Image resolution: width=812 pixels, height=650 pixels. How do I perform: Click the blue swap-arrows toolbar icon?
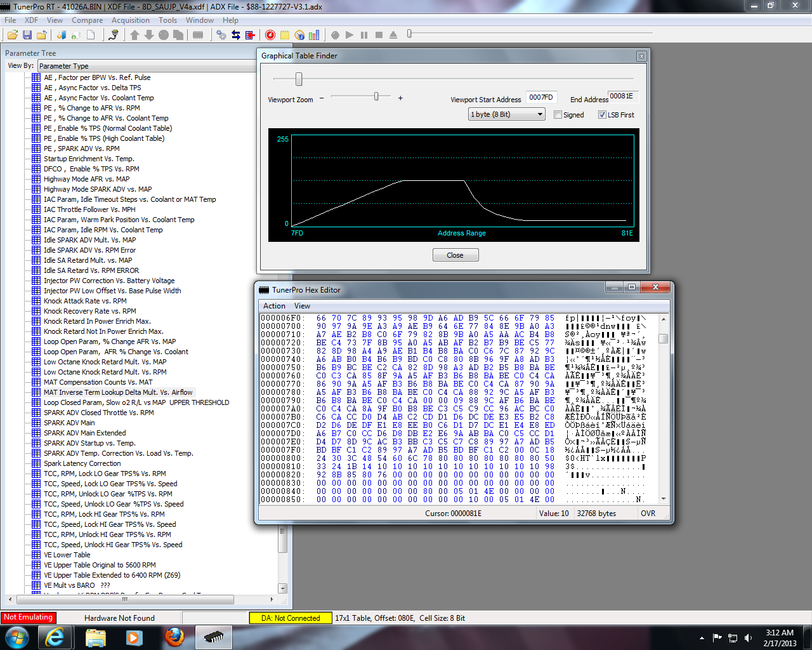(235, 35)
